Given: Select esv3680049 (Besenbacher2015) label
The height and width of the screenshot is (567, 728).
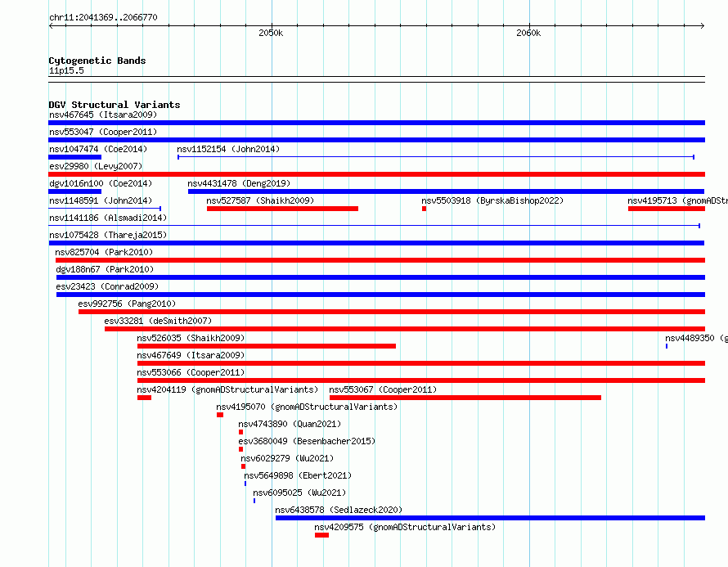Looking at the screenshot, I should click(x=307, y=441).
